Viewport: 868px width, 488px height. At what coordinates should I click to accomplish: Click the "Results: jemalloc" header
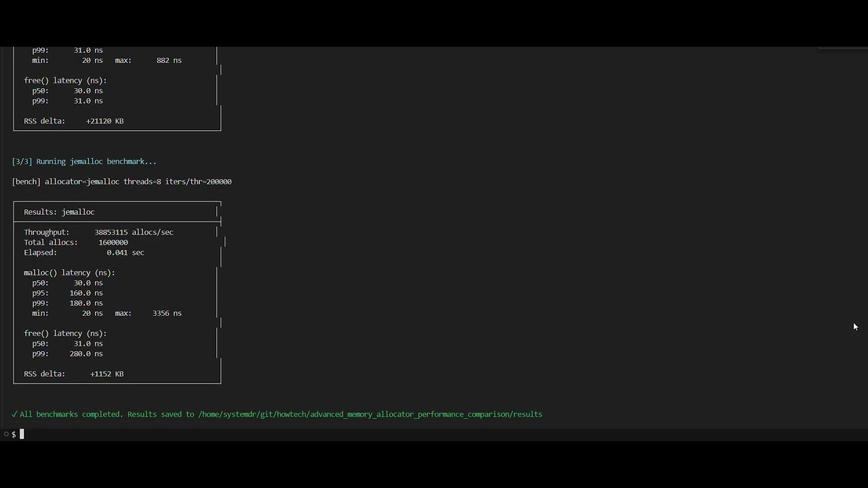[59, 212]
